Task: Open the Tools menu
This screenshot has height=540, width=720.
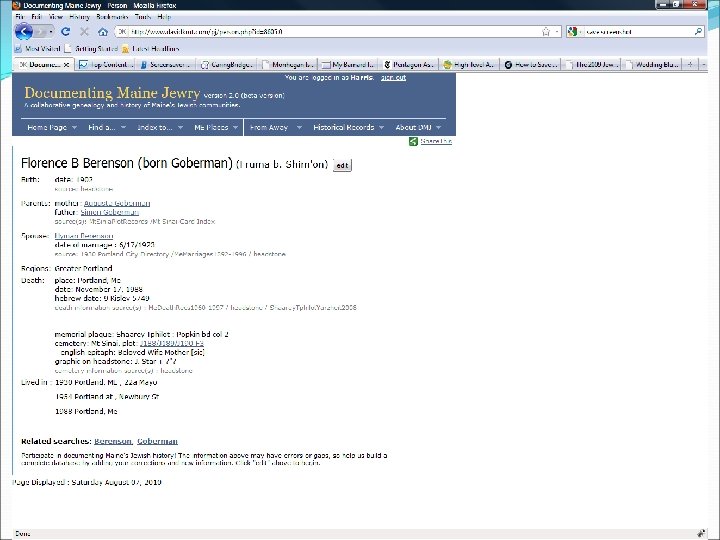Action: click(143, 17)
